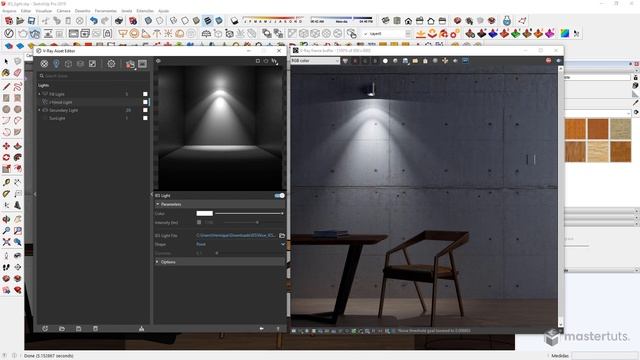Click the SketchUp Open file icon
The image size is (640, 360).
(x=20, y=20)
